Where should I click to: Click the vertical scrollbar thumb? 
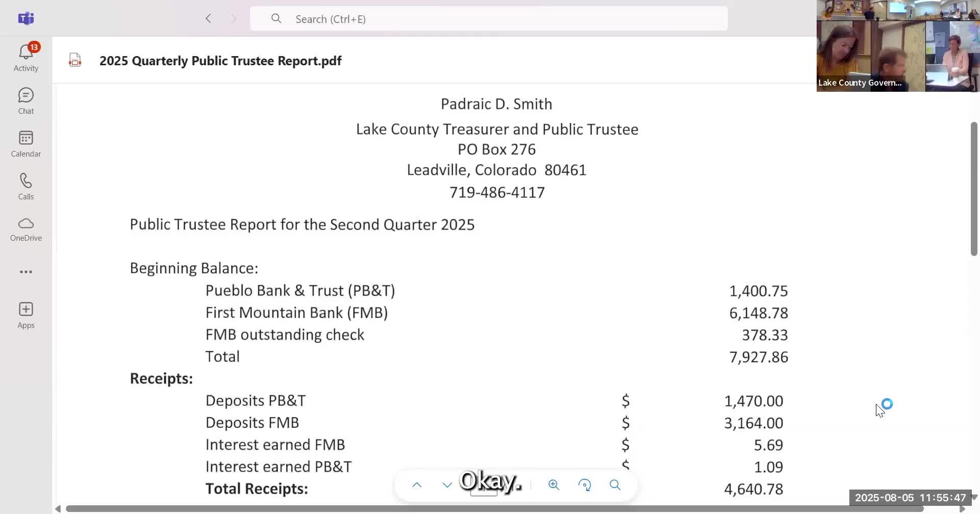pos(974,189)
